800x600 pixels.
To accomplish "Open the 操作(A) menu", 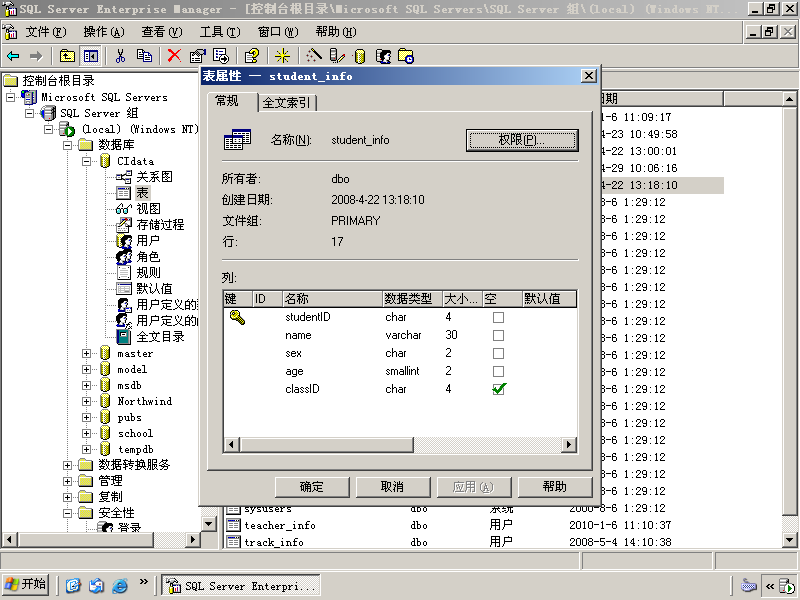I will point(104,32).
